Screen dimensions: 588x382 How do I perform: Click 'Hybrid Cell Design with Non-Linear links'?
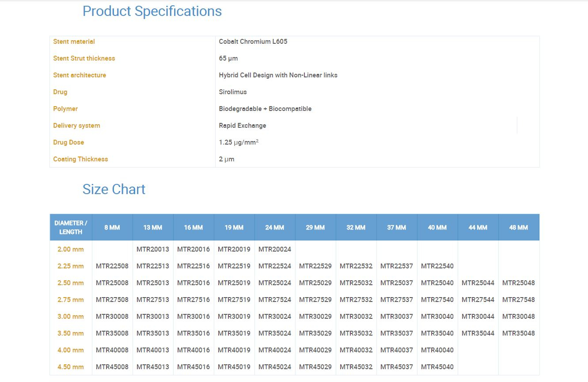pyautogui.click(x=278, y=75)
